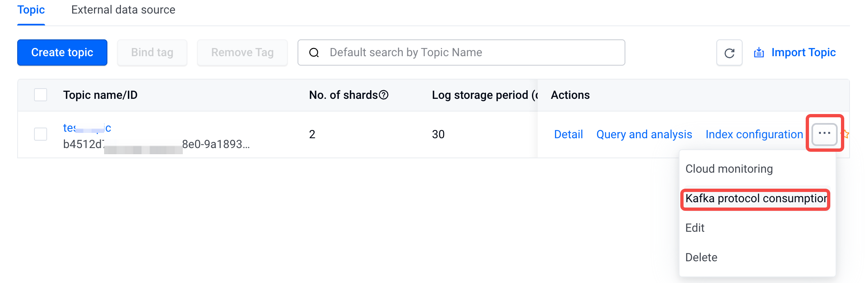Tick the select-all checkbox in table header
The height and width of the screenshot is (283, 868).
(x=41, y=95)
